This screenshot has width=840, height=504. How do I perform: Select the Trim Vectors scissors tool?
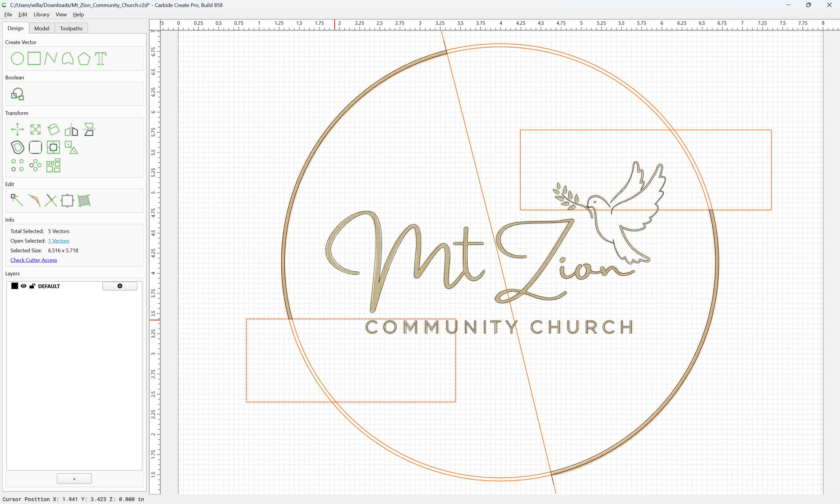pos(51,201)
